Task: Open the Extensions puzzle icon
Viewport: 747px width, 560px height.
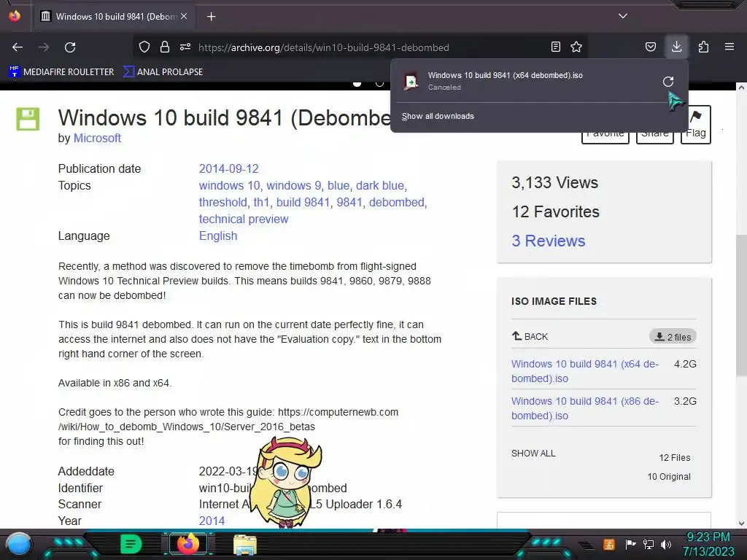Action: [x=703, y=47]
